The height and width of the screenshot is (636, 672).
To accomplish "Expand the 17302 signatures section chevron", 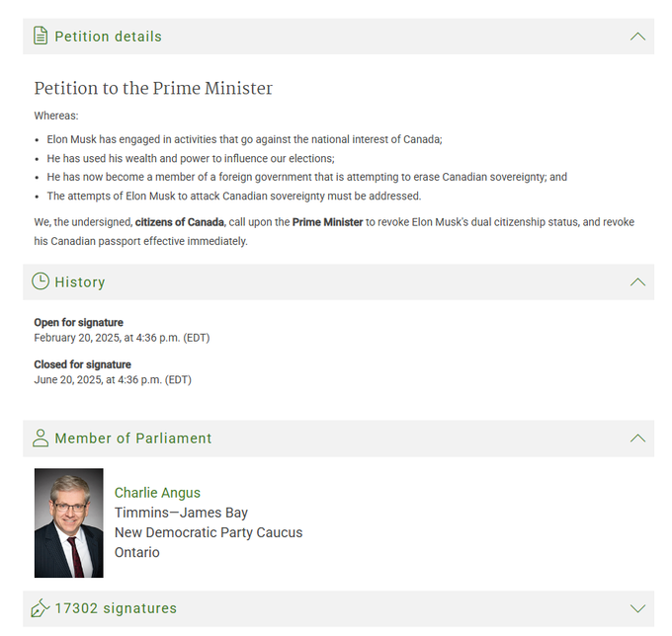I will coord(637,608).
